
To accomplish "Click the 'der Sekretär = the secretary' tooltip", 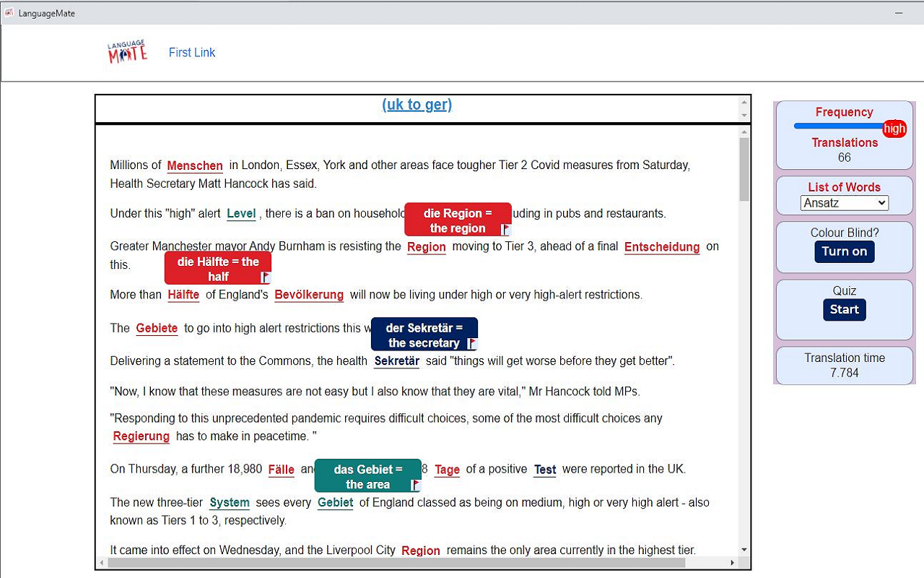I will 424,335.
